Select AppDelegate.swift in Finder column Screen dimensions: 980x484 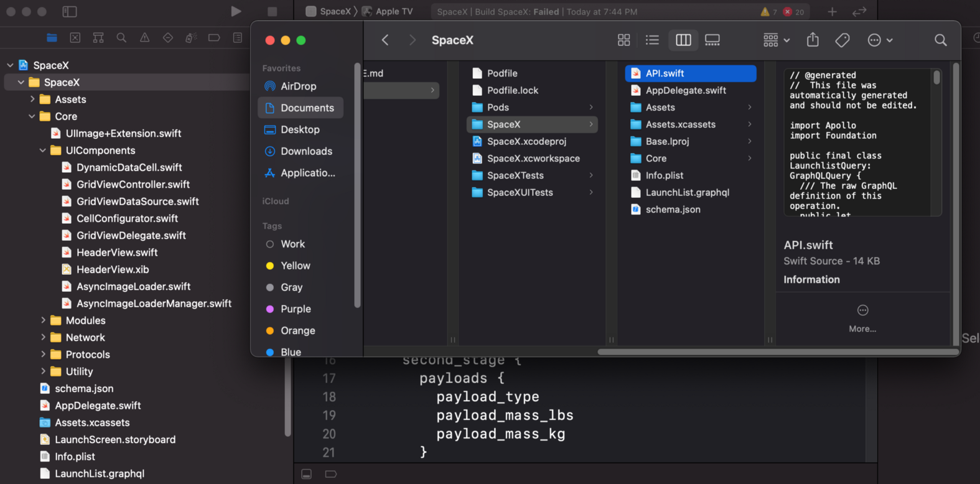[685, 90]
